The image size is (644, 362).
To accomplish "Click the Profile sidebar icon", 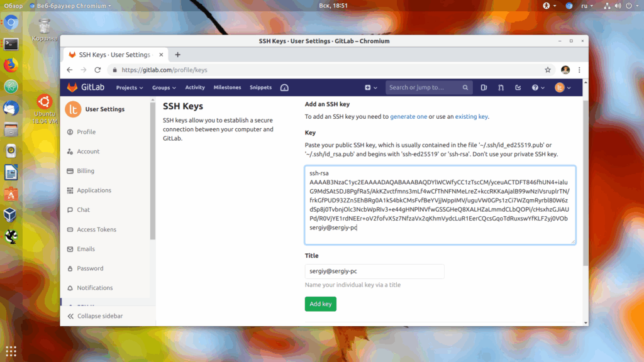I will coord(70,132).
